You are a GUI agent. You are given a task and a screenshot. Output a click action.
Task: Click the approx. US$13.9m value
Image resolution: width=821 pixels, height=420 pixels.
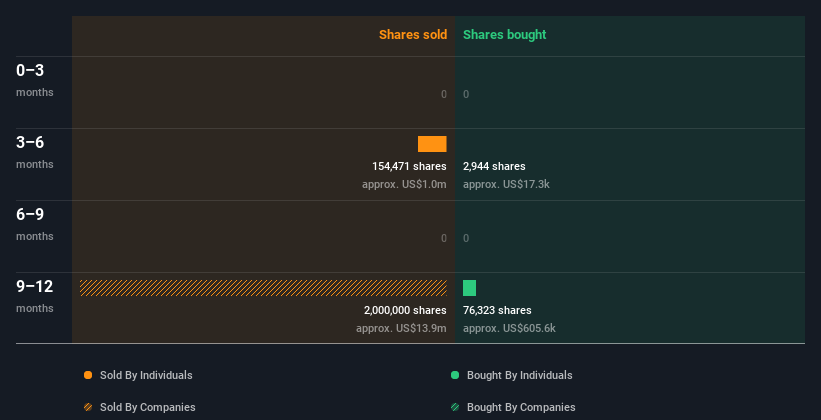(402, 328)
